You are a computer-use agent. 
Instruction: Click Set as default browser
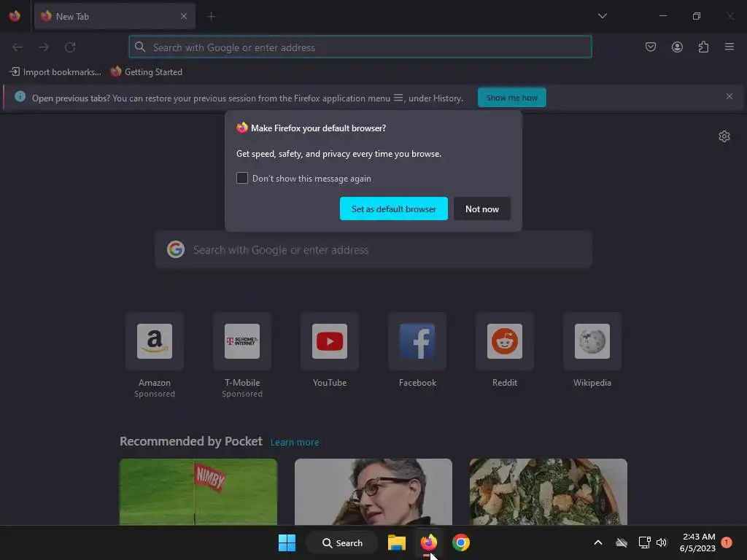click(x=393, y=209)
